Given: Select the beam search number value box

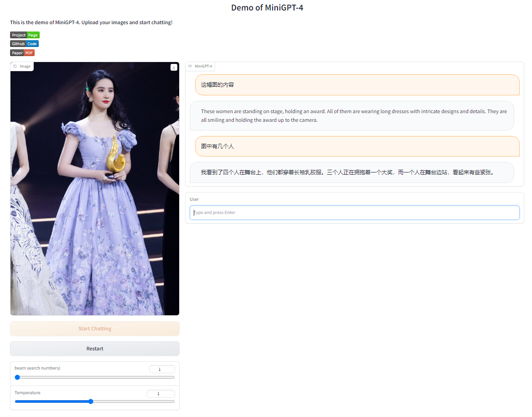Looking at the screenshot, I should click(x=162, y=369).
